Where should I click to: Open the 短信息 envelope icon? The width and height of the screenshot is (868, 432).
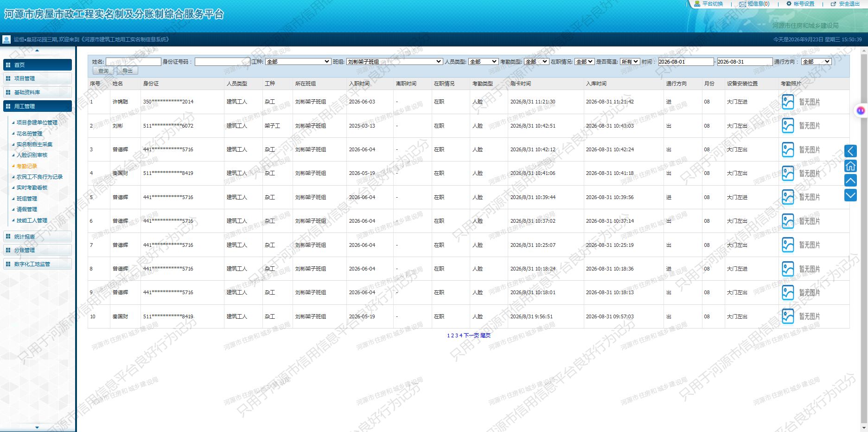click(x=743, y=4)
